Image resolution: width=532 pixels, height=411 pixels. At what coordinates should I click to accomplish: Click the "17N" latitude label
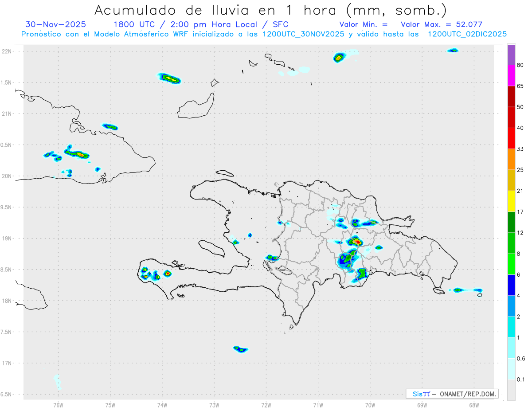8,363
